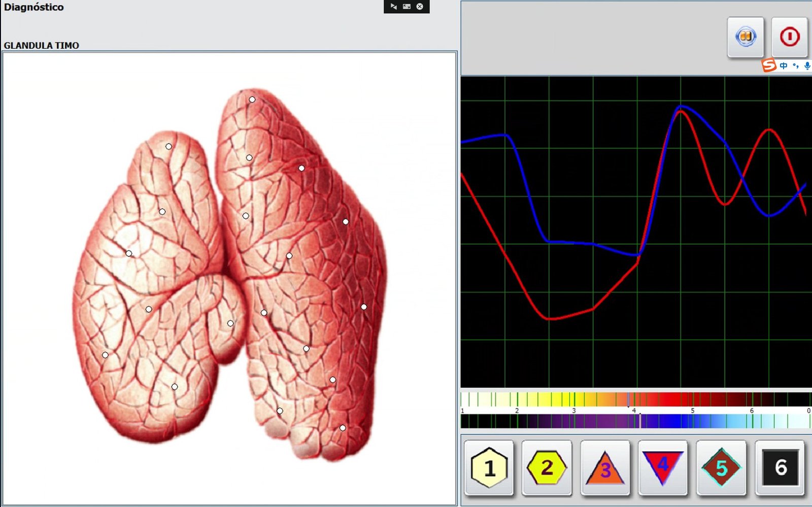The width and height of the screenshot is (812, 507).
Task: Click the red power stop button
Action: click(789, 37)
